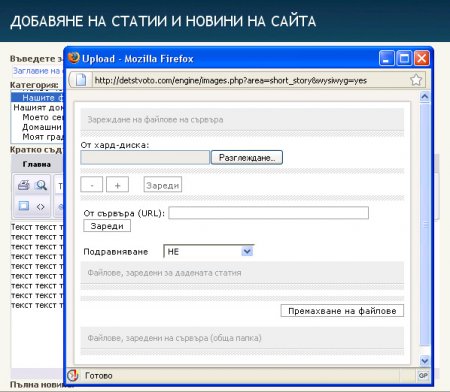Click the square frame icon in the editor toolbar
This screenshot has width=450, height=392.
[23, 206]
